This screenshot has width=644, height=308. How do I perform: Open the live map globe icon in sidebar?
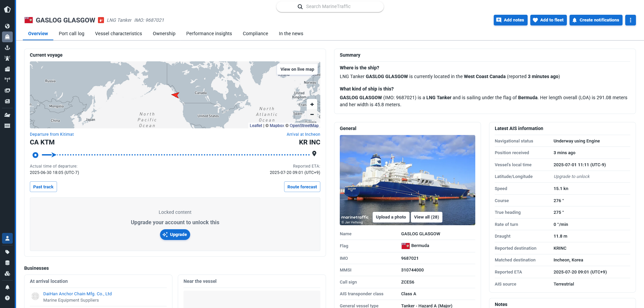(x=7, y=26)
